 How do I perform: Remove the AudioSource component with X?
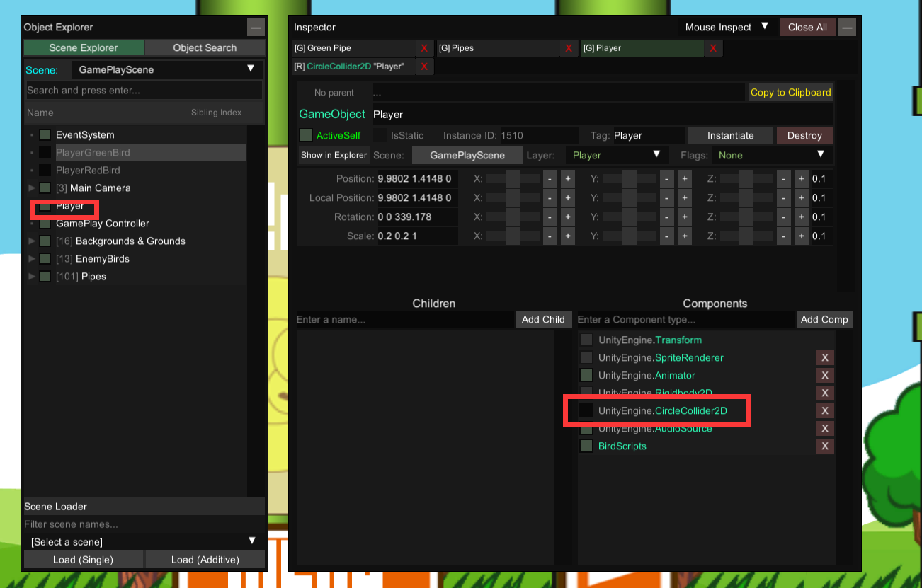point(824,429)
